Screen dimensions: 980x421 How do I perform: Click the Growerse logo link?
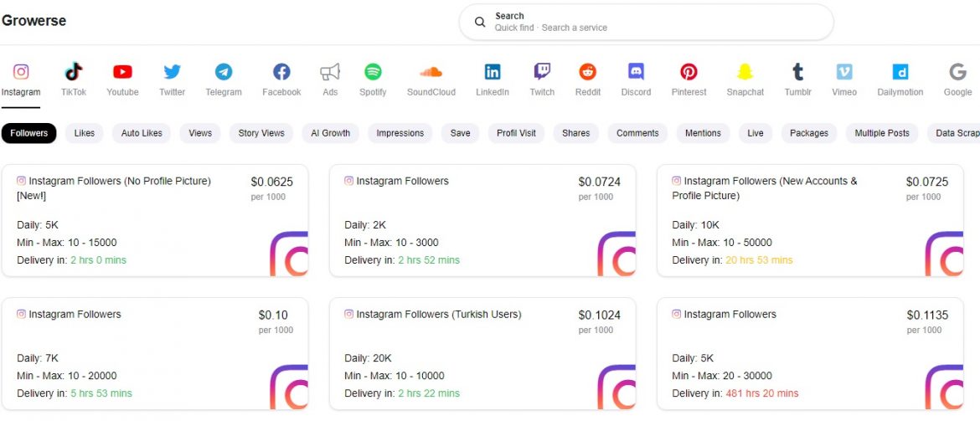pyautogui.click(x=34, y=21)
